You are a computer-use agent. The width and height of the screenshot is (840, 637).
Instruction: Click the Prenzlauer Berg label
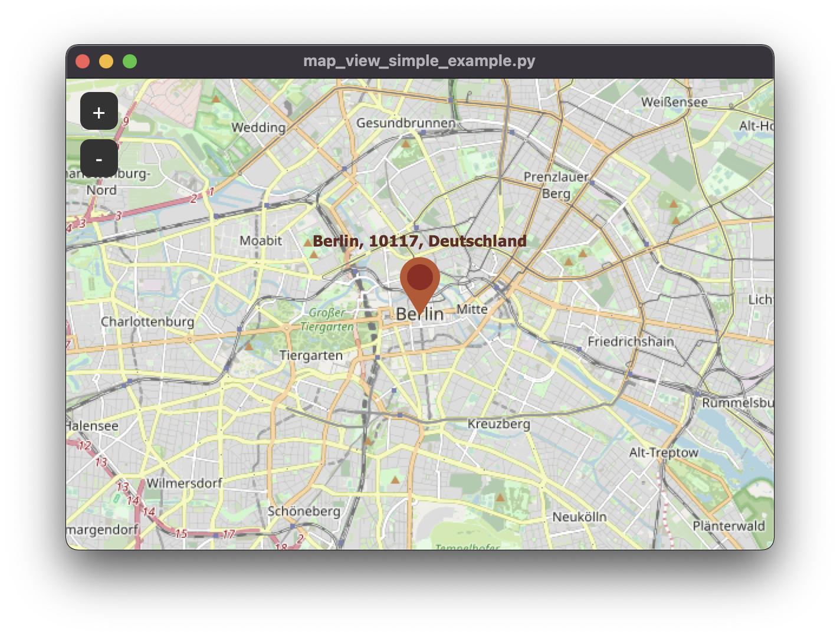(556, 185)
